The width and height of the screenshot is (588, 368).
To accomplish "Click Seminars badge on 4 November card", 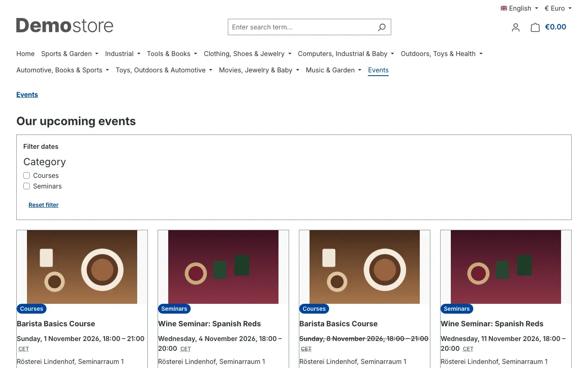I will click(x=174, y=309).
